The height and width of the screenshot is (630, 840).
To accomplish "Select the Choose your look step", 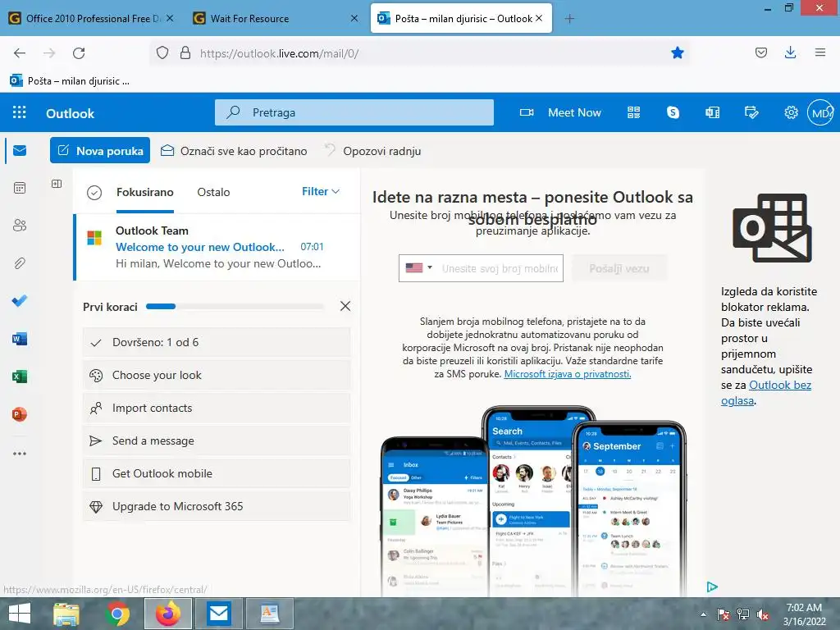I will pos(217,375).
